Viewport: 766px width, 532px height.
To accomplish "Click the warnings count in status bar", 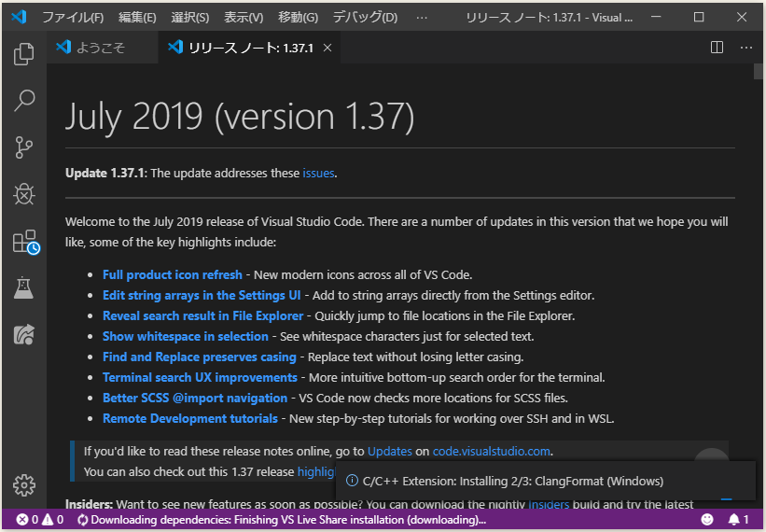I will point(53,519).
